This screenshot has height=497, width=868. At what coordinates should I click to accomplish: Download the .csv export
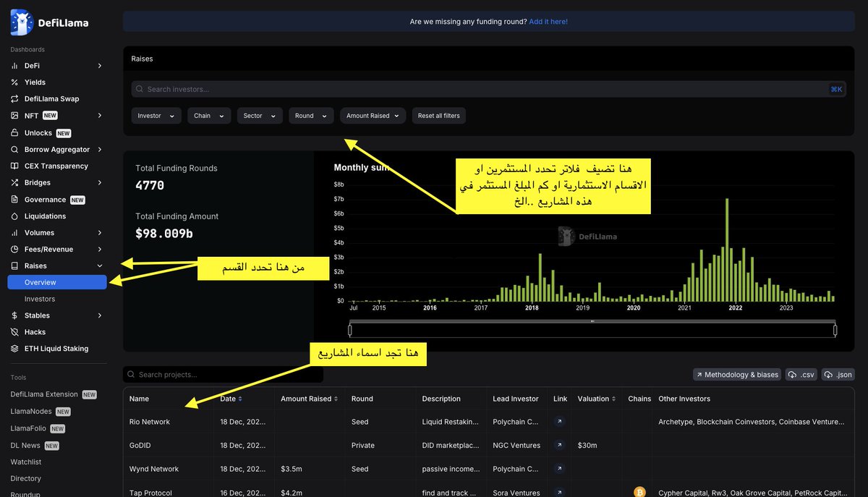pyautogui.click(x=803, y=375)
